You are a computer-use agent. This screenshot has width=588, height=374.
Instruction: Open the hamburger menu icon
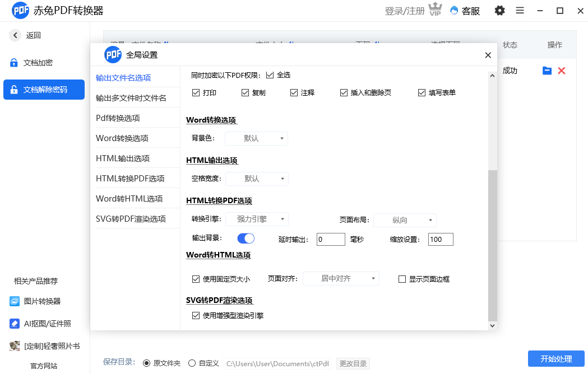520,11
